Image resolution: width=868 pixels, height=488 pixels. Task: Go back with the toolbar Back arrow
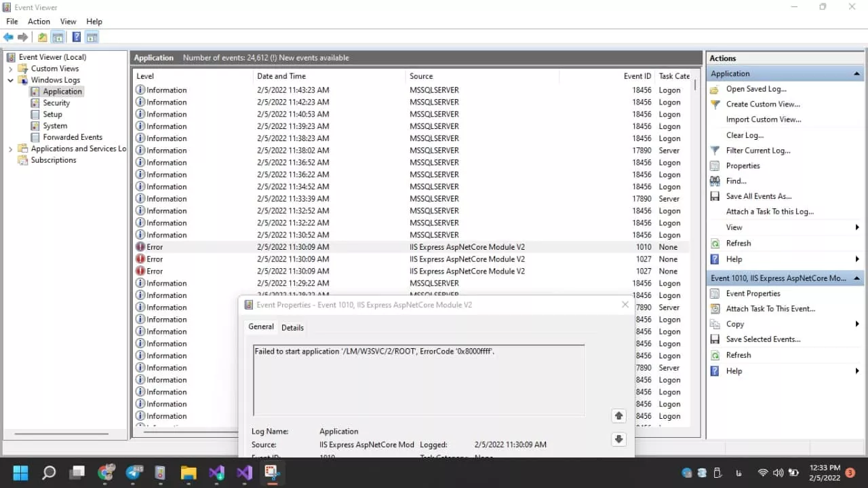[8, 37]
